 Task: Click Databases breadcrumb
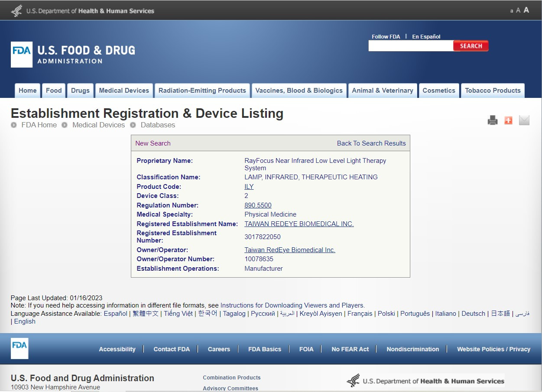pyautogui.click(x=158, y=125)
